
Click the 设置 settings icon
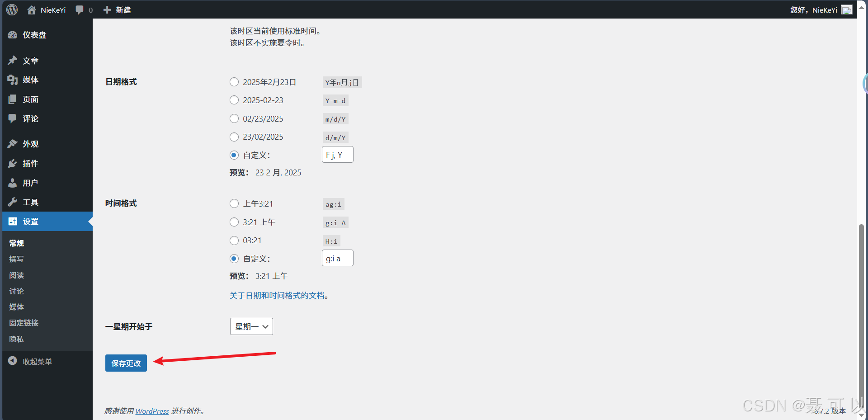pos(13,222)
